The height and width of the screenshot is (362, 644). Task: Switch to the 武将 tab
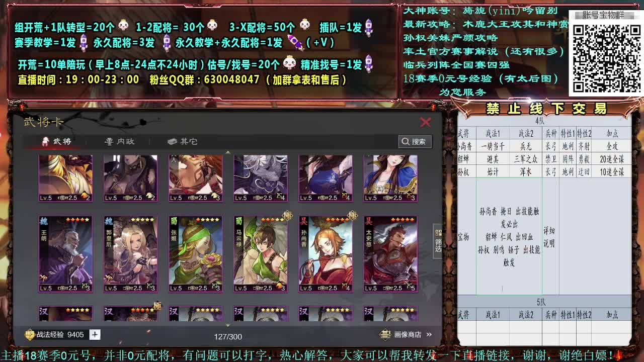point(57,141)
